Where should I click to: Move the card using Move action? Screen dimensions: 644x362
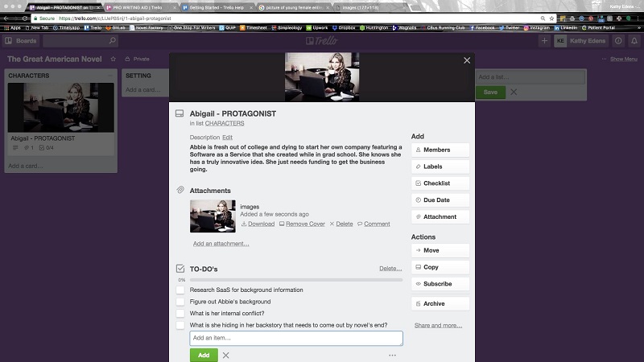click(440, 250)
